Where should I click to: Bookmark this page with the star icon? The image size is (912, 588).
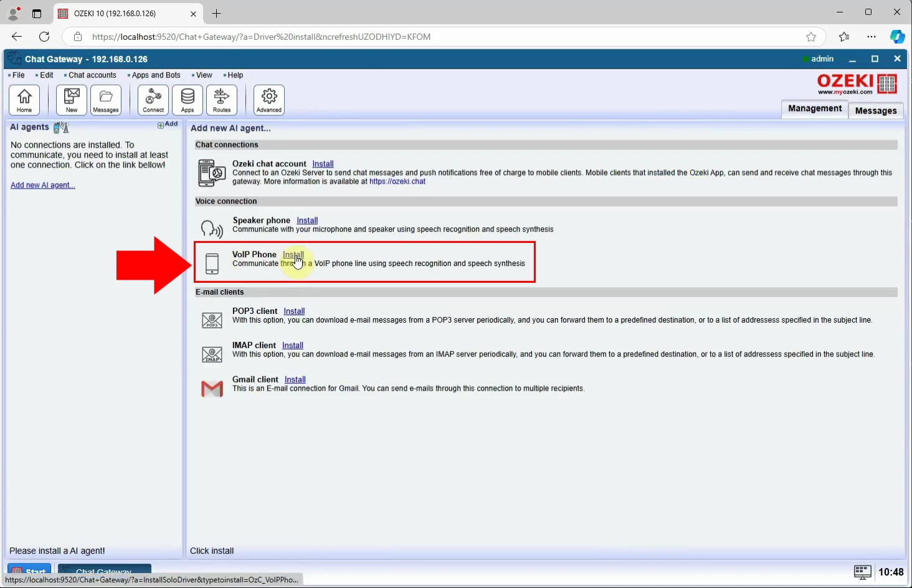[811, 37]
